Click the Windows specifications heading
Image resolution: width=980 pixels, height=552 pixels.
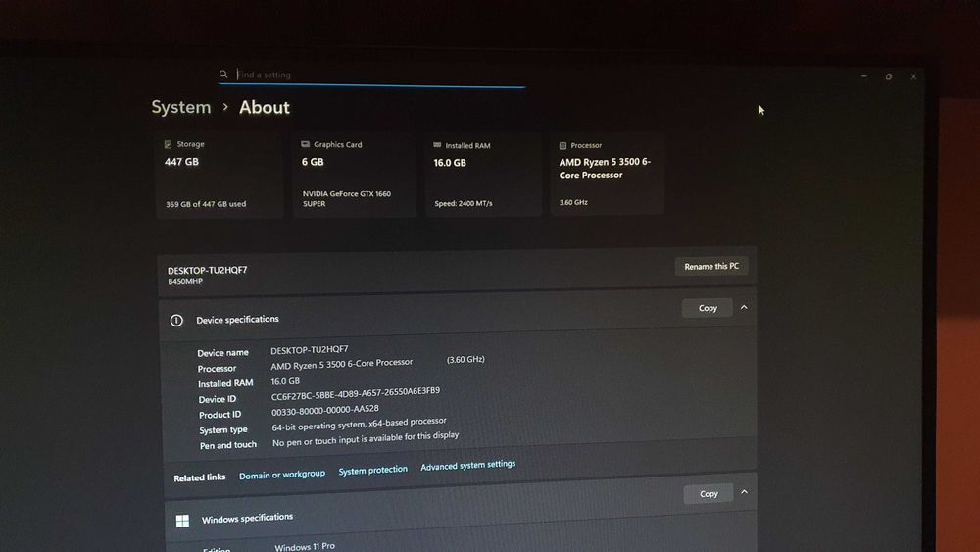tap(247, 518)
